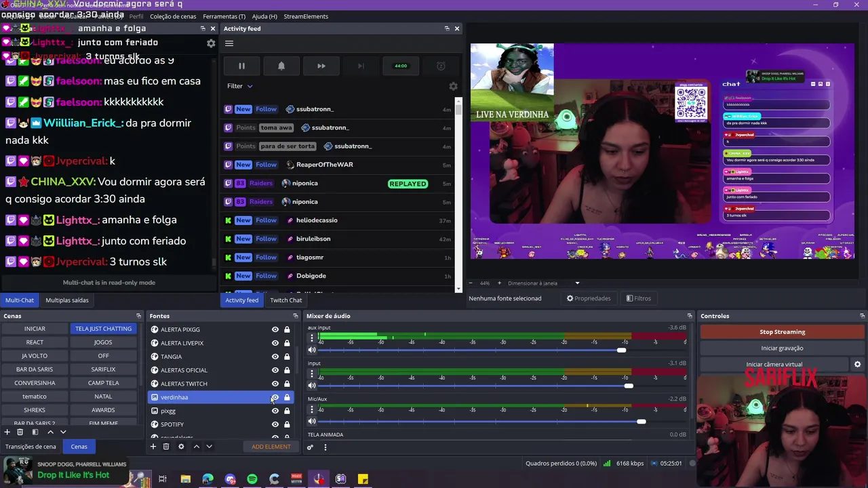
Task: Move source down arrow in Fontes
Action: (x=209, y=447)
